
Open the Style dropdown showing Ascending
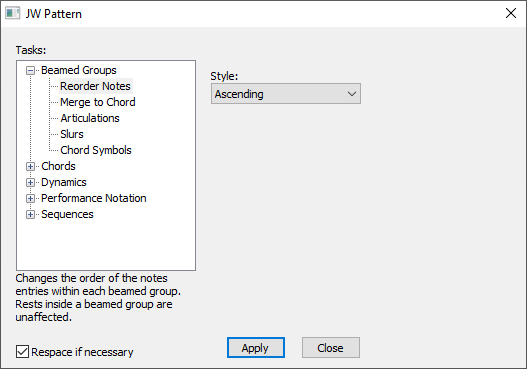point(286,94)
